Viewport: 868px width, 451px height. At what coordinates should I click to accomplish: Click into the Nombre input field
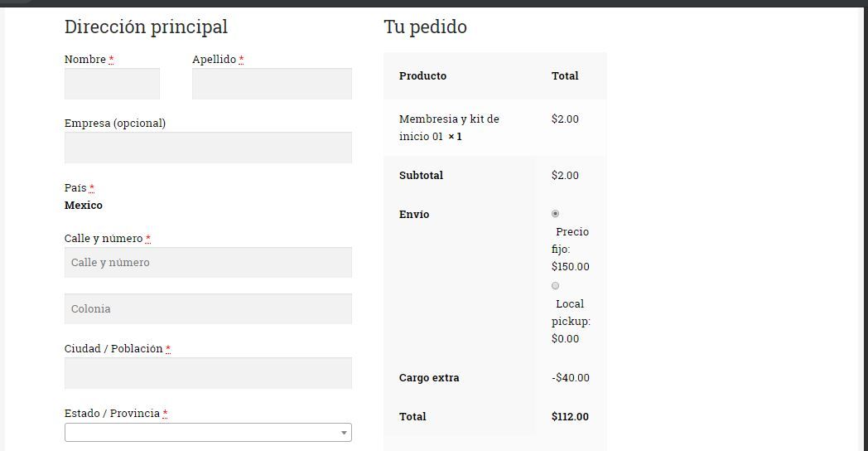pos(112,84)
